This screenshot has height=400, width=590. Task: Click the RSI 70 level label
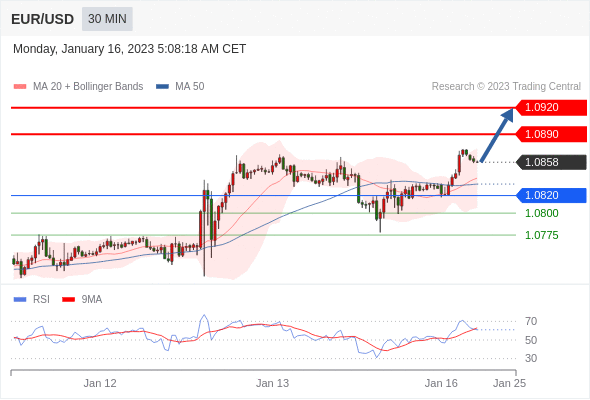pos(531,321)
